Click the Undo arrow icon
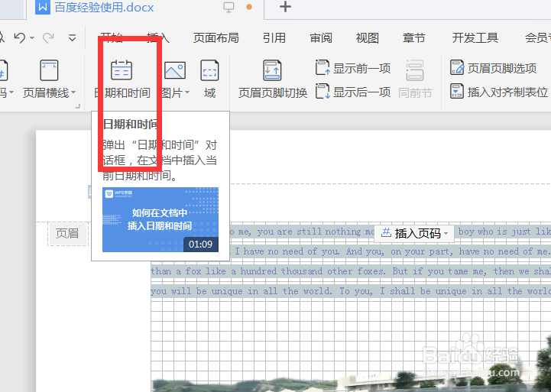This screenshot has width=551, height=392. coord(20,37)
